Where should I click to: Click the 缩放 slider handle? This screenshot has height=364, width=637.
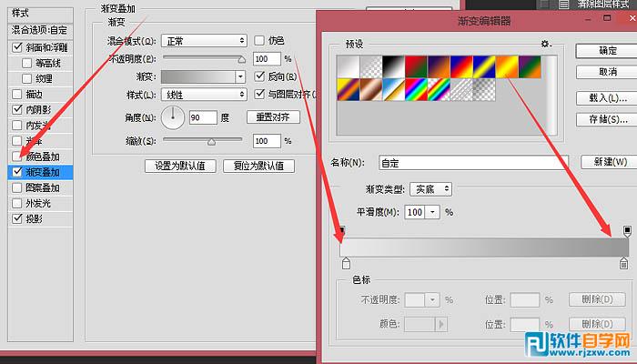click(211, 141)
